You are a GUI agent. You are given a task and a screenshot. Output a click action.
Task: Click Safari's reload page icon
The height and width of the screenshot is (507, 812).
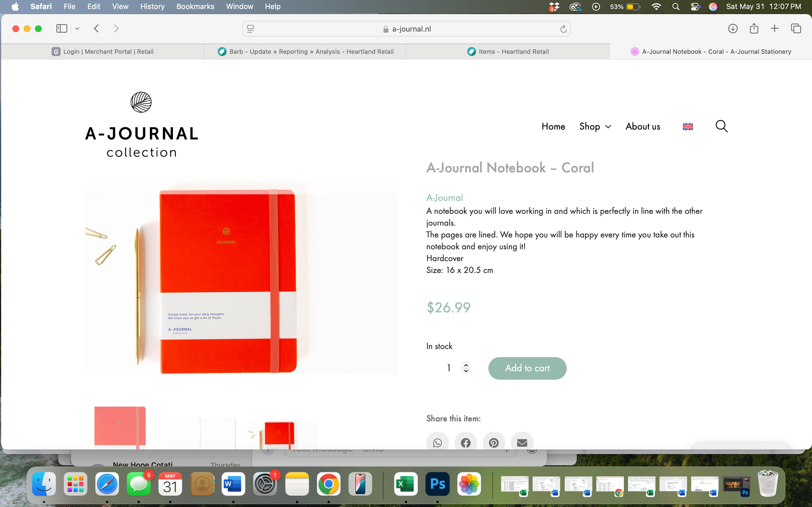point(563,29)
